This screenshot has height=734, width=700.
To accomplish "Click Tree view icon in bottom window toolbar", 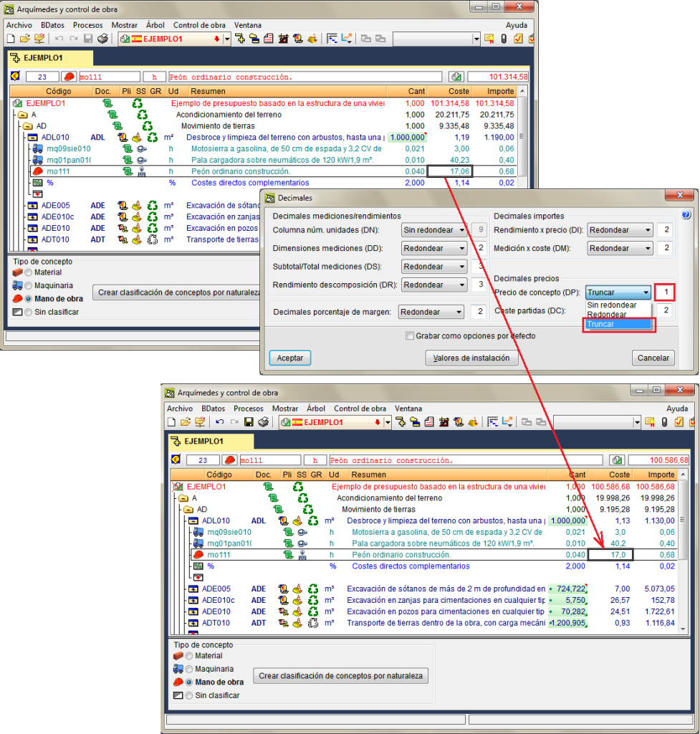I will [401, 422].
